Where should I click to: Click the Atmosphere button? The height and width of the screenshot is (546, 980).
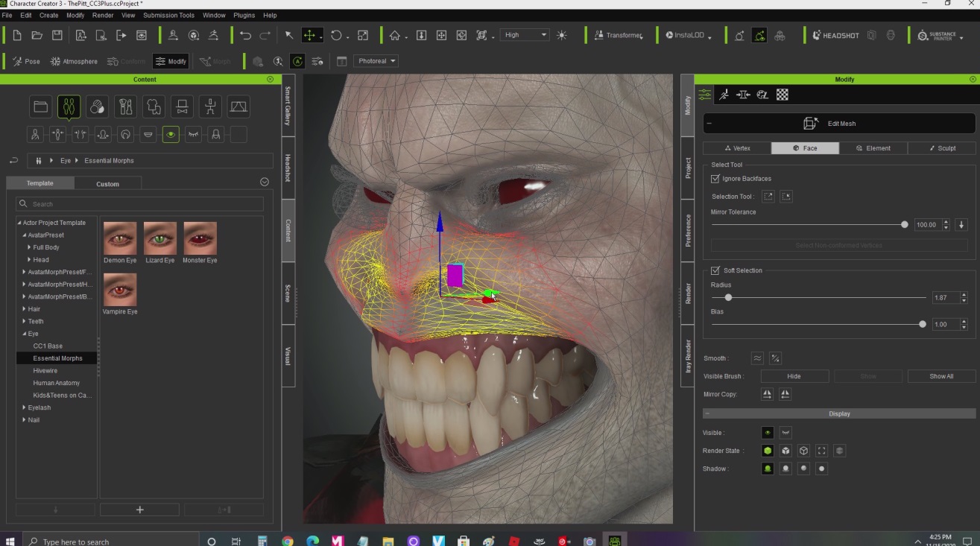pyautogui.click(x=74, y=61)
